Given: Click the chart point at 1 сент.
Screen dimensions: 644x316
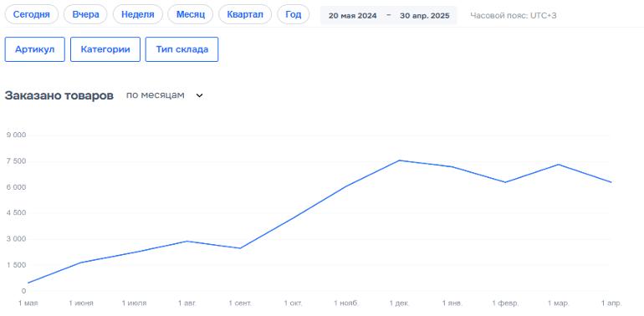Looking at the screenshot, I should pos(240,248).
